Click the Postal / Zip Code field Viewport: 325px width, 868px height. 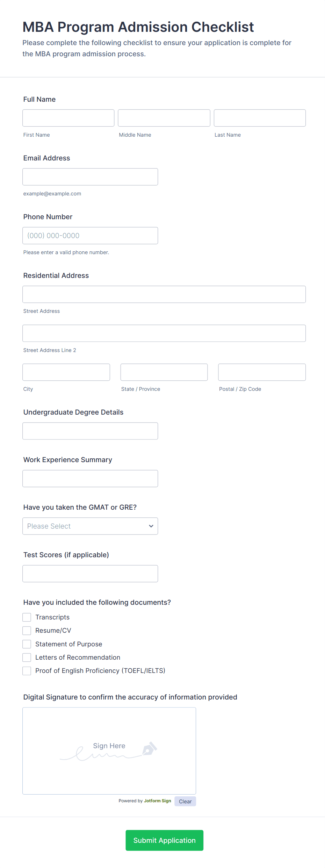pyautogui.click(x=262, y=372)
